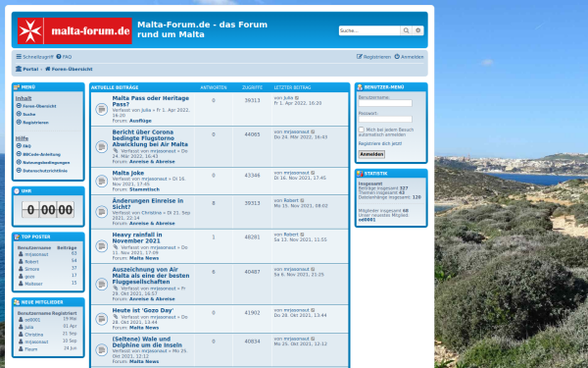
Task: Click the search magnifier button
Action: point(406,30)
